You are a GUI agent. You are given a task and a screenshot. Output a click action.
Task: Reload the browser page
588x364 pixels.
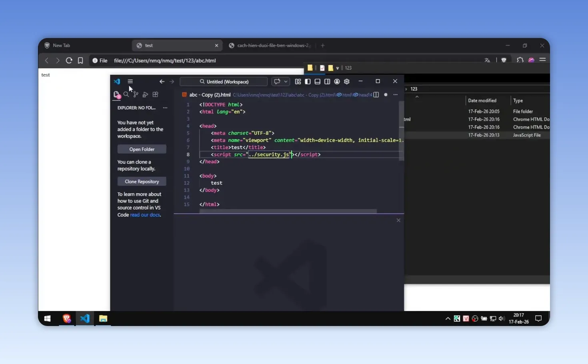69,60
